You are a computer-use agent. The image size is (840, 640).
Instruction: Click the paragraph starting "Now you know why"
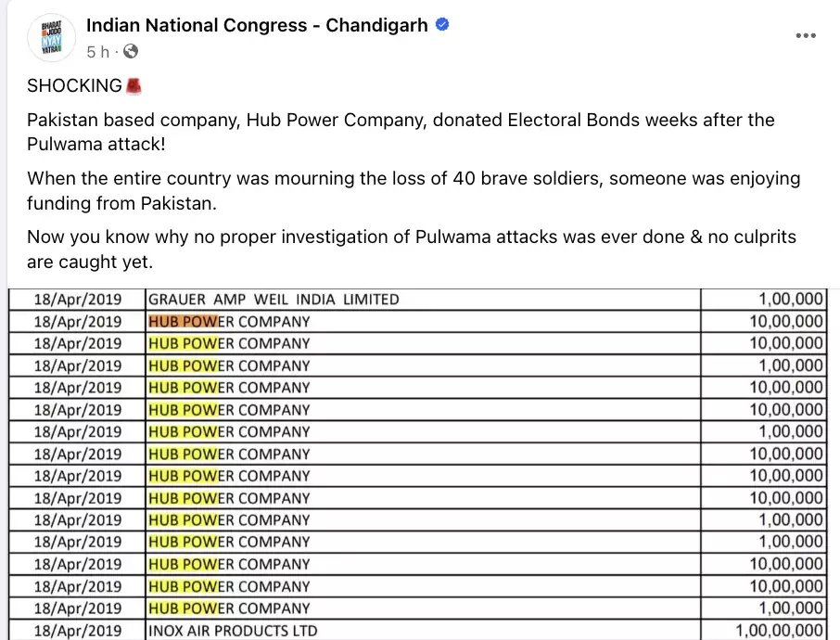click(x=411, y=249)
